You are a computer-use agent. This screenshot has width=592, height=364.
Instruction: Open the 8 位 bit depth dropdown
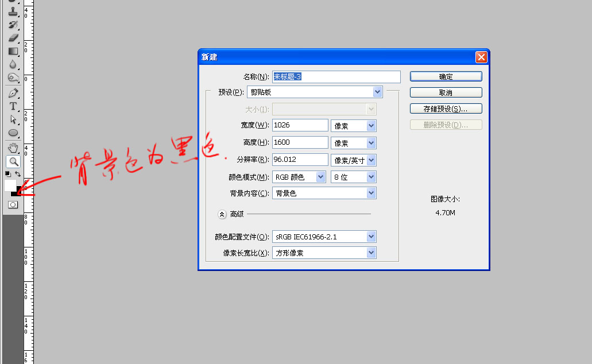[353, 177]
